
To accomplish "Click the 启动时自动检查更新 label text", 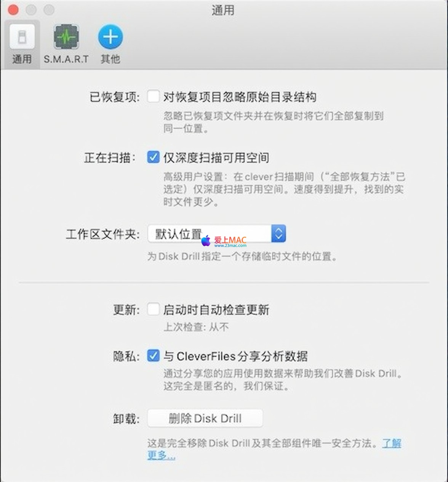I will point(216,310).
